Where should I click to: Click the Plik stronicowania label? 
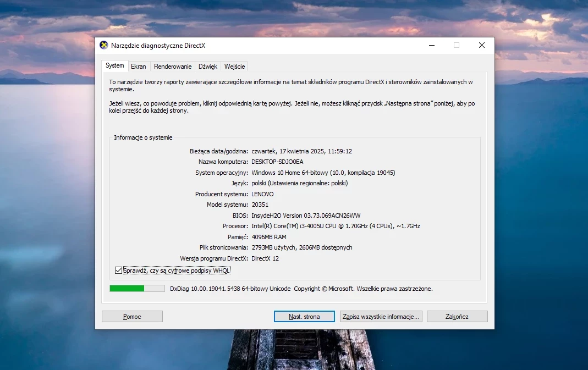pyautogui.click(x=223, y=247)
